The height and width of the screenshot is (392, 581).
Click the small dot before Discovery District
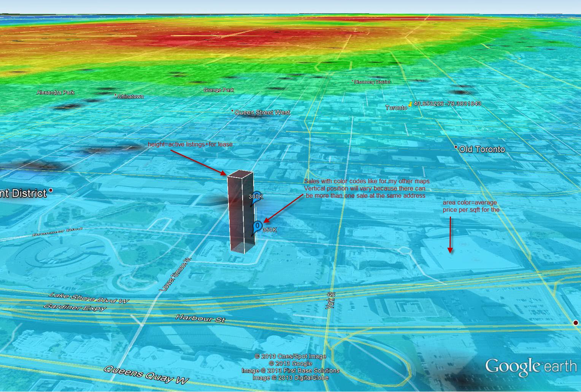(x=352, y=81)
